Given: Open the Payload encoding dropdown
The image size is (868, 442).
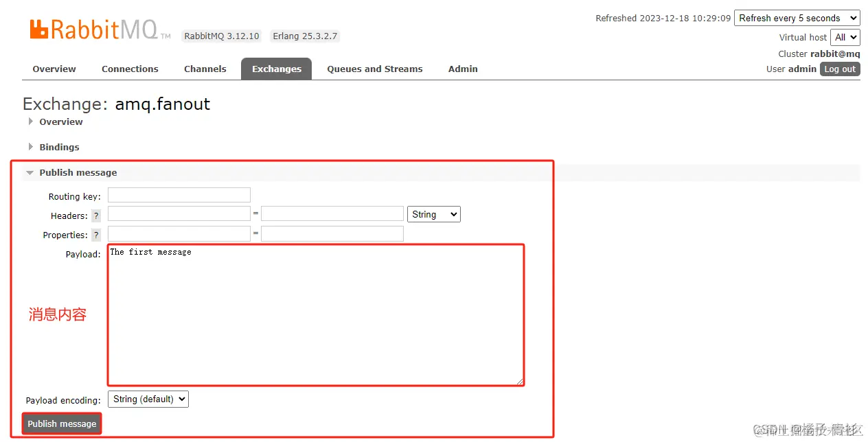Looking at the screenshot, I should point(148,399).
